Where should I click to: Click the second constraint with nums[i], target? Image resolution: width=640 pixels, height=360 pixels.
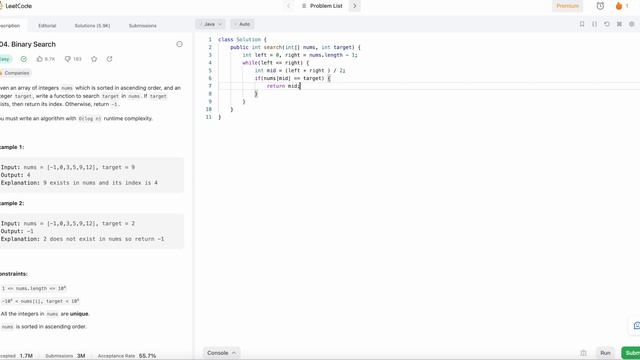click(40, 301)
